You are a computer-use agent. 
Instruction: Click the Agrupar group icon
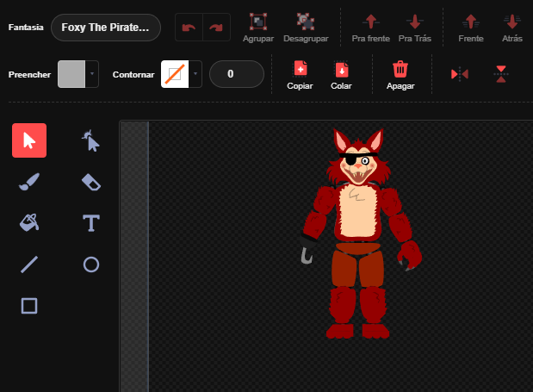tap(258, 22)
